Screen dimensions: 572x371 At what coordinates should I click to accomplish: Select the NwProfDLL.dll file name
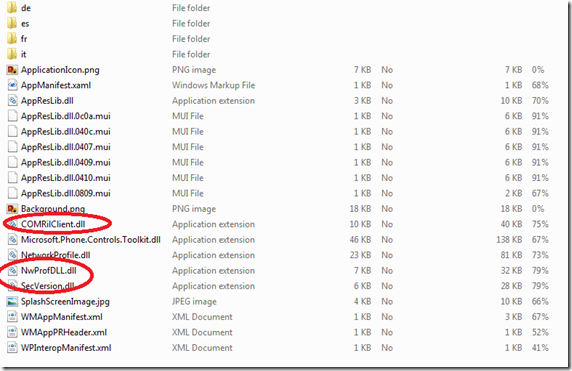(49, 270)
